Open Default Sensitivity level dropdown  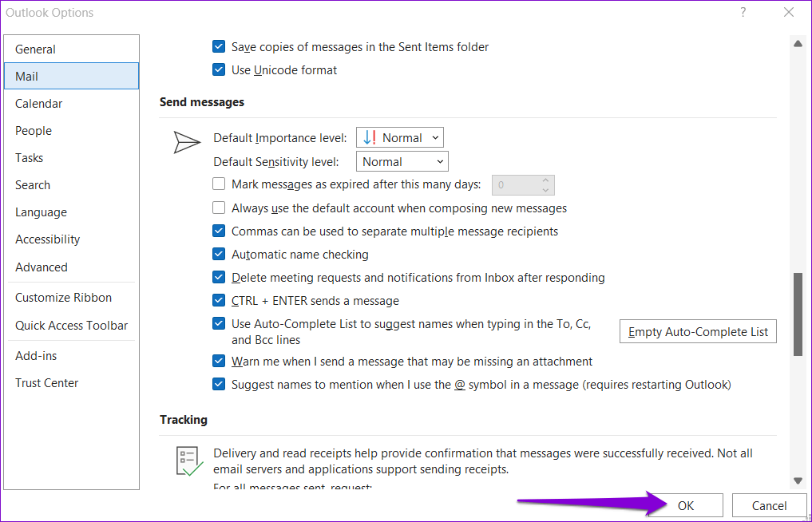402,161
